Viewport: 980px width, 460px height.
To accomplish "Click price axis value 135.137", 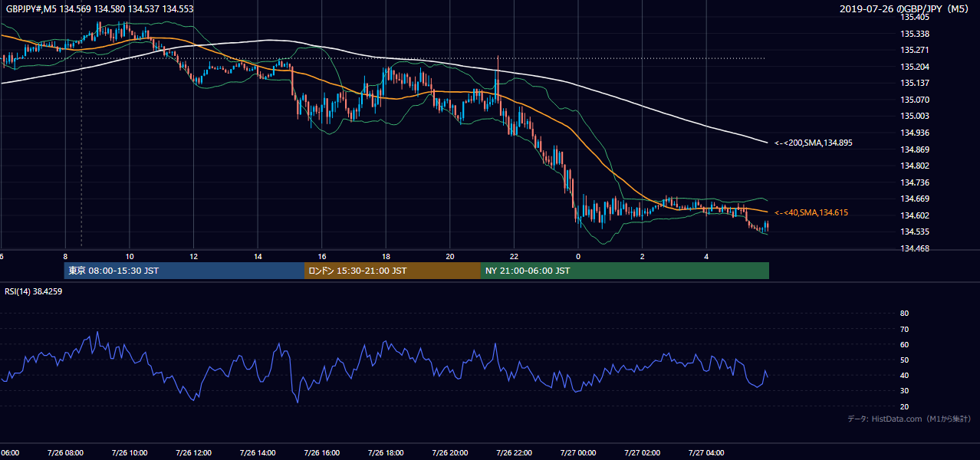I will pyautogui.click(x=915, y=83).
